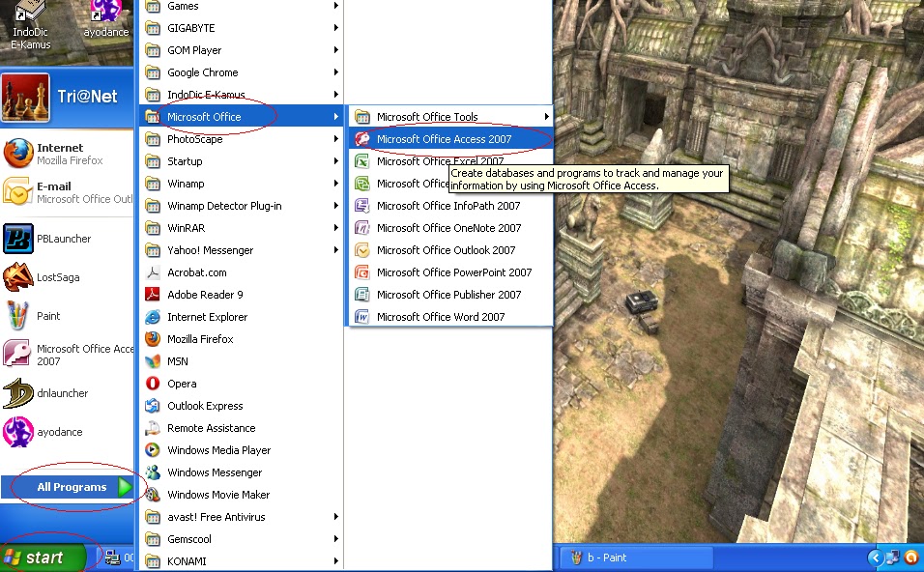Expand the GIGABYTE submenu arrow
Image resolution: width=924 pixels, height=572 pixels.
click(x=336, y=28)
